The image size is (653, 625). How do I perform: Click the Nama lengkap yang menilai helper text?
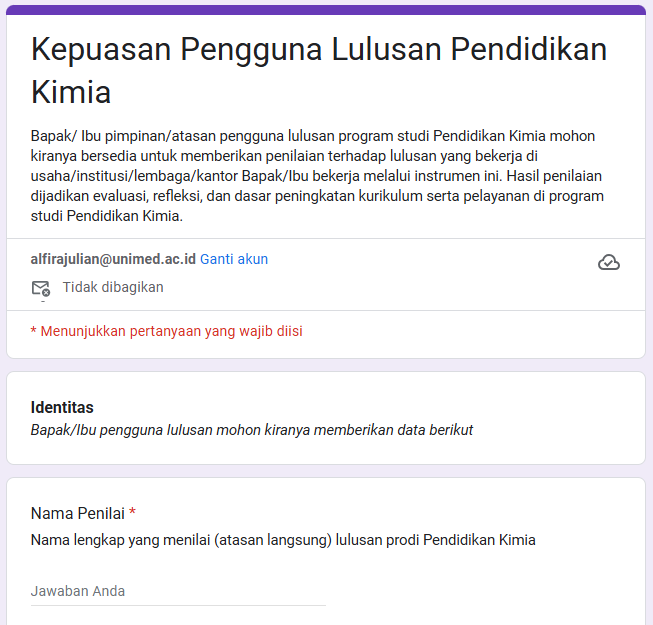point(283,540)
